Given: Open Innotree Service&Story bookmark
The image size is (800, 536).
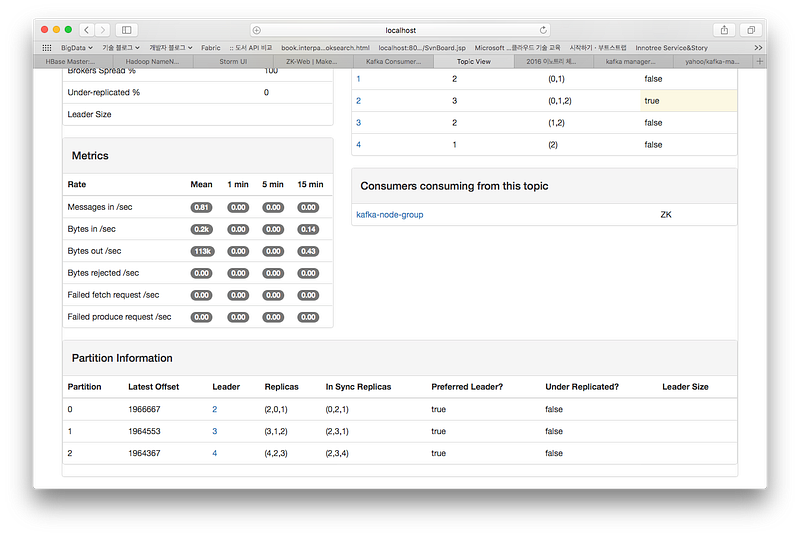Looking at the screenshot, I should pos(671,48).
